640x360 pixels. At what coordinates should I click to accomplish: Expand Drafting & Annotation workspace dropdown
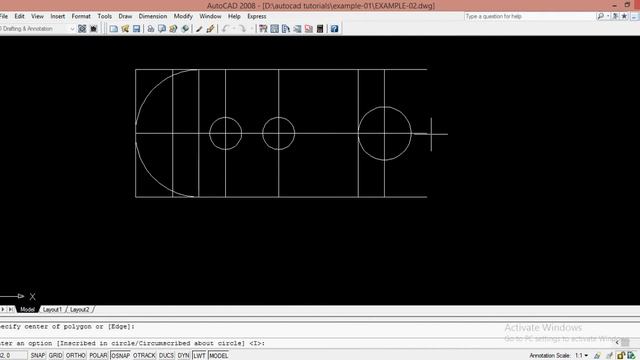tap(72, 29)
